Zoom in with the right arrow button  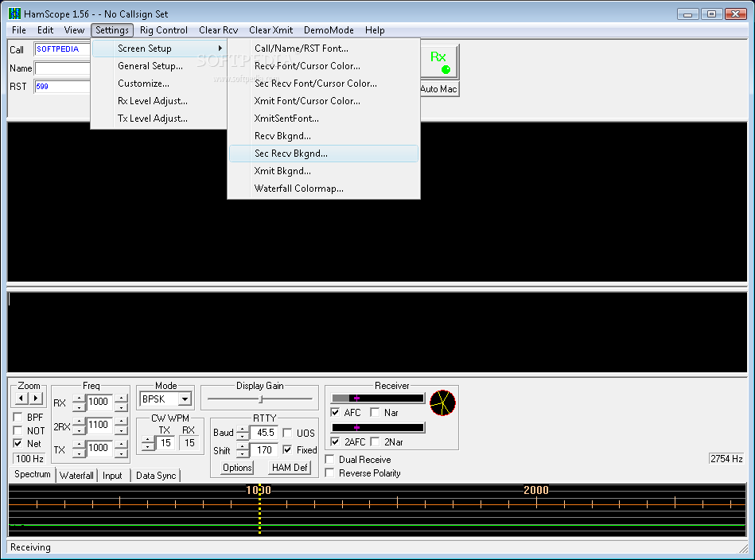click(36, 399)
